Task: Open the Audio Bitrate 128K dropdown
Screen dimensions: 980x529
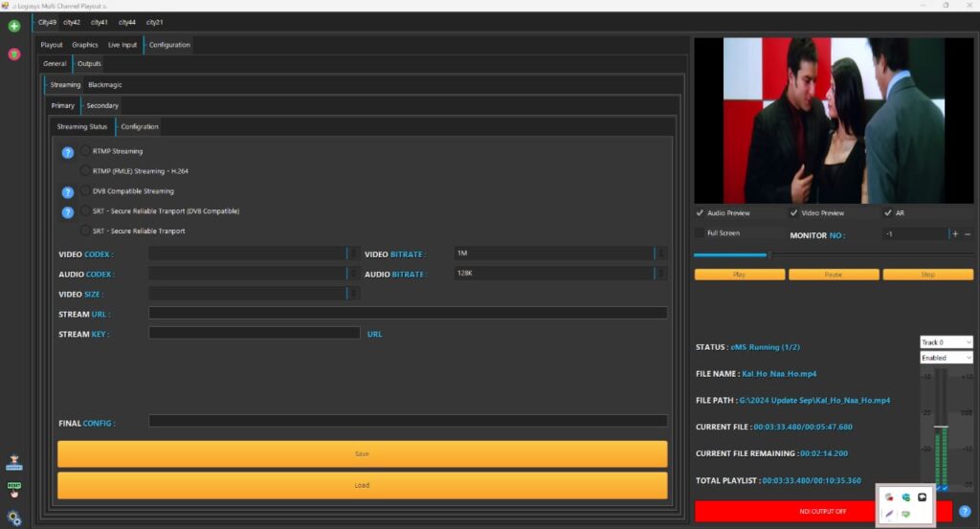Action: 561,274
